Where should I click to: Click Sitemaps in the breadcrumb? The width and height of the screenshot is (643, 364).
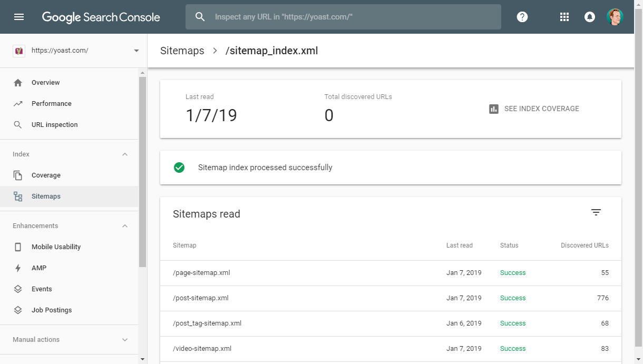pos(182,51)
